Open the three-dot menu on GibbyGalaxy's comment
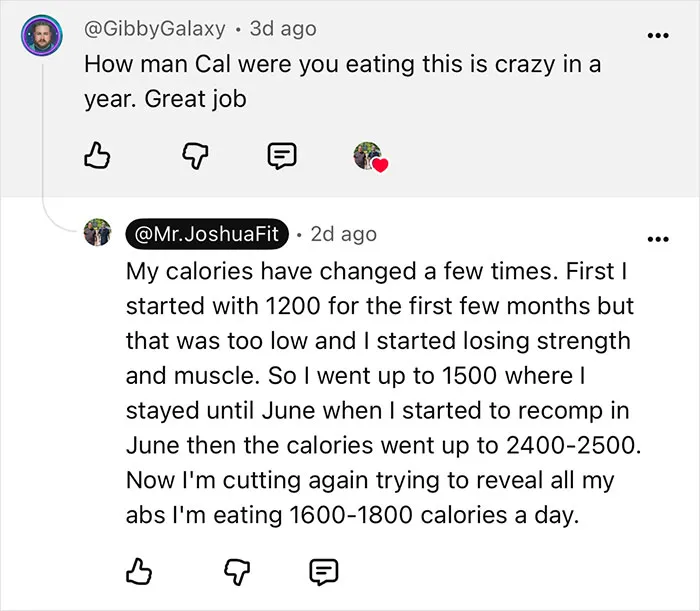 (x=658, y=35)
